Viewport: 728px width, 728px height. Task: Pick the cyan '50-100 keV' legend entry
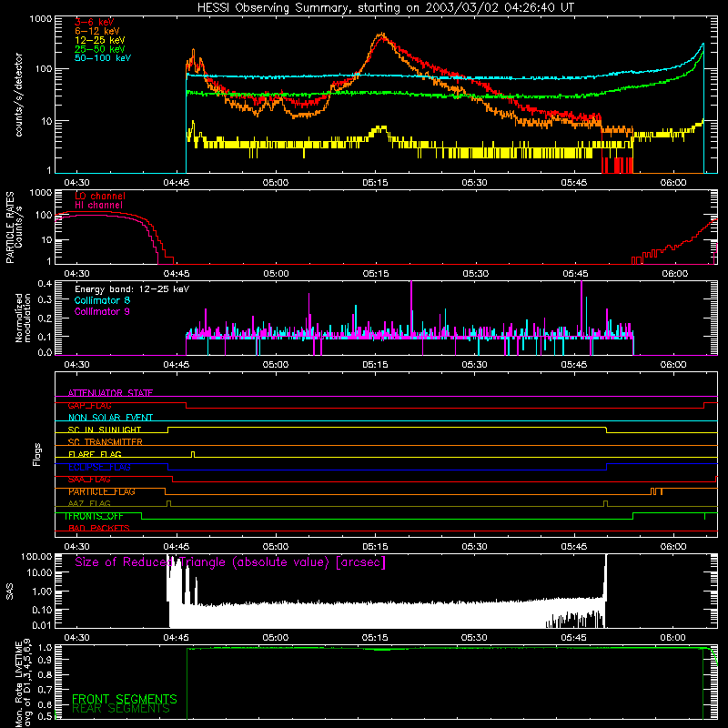tap(103, 58)
